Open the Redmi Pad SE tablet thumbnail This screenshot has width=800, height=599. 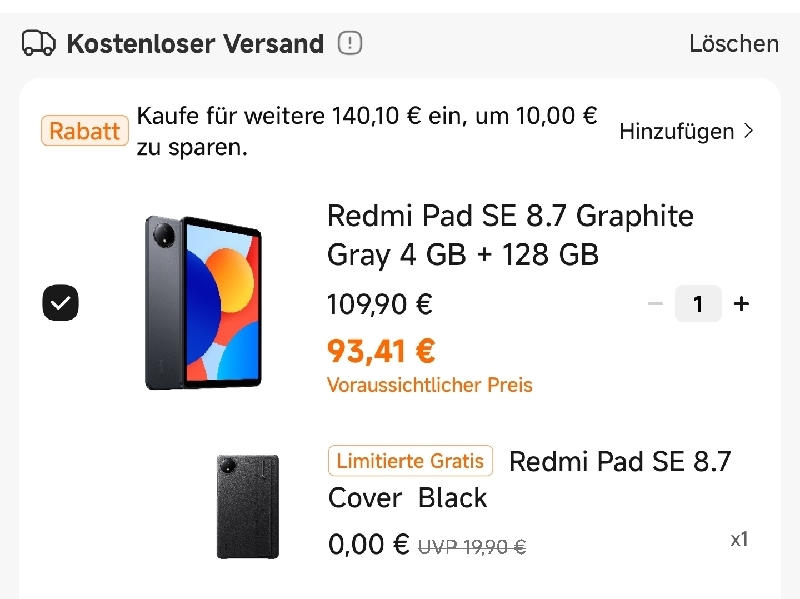point(204,303)
